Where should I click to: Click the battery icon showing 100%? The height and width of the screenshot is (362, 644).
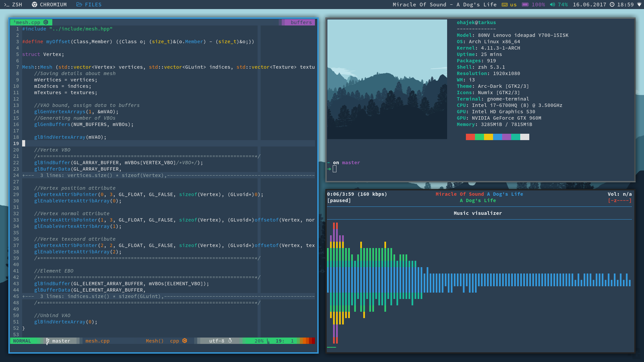(x=525, y=5)
